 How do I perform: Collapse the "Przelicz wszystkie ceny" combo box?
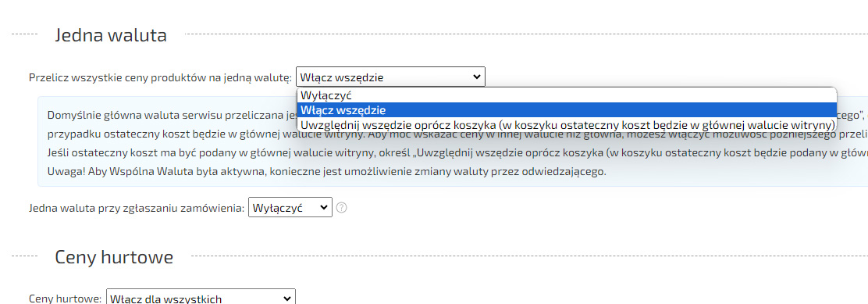[x=390, y=77]
